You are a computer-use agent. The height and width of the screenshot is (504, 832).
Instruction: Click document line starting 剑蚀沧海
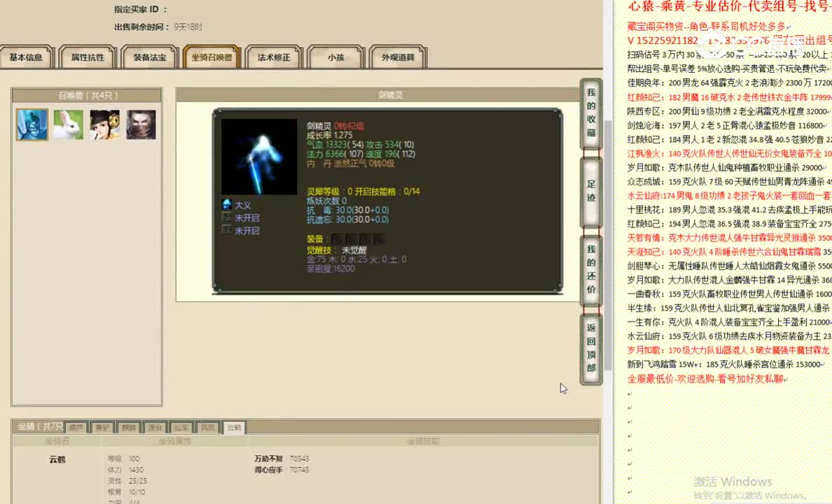point(727,125)
